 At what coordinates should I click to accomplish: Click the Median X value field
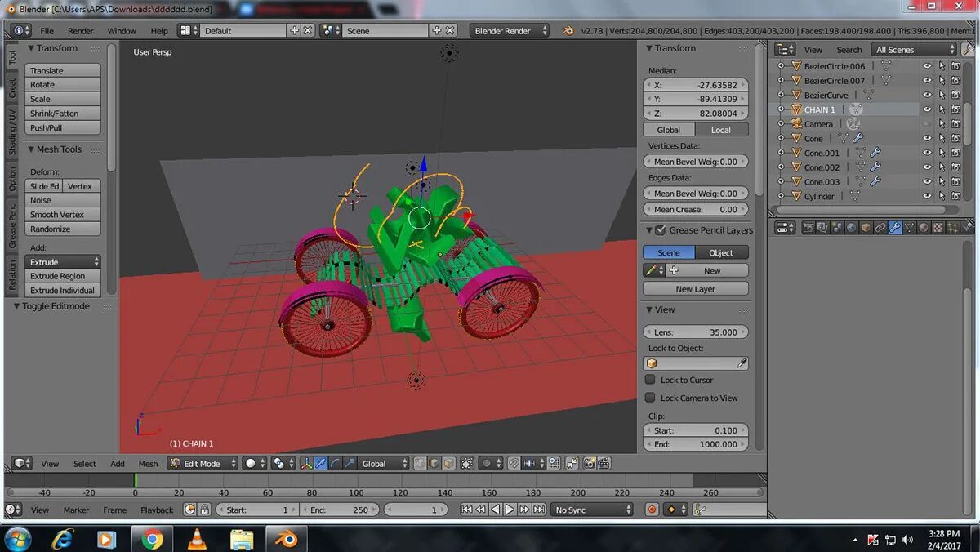696,85
